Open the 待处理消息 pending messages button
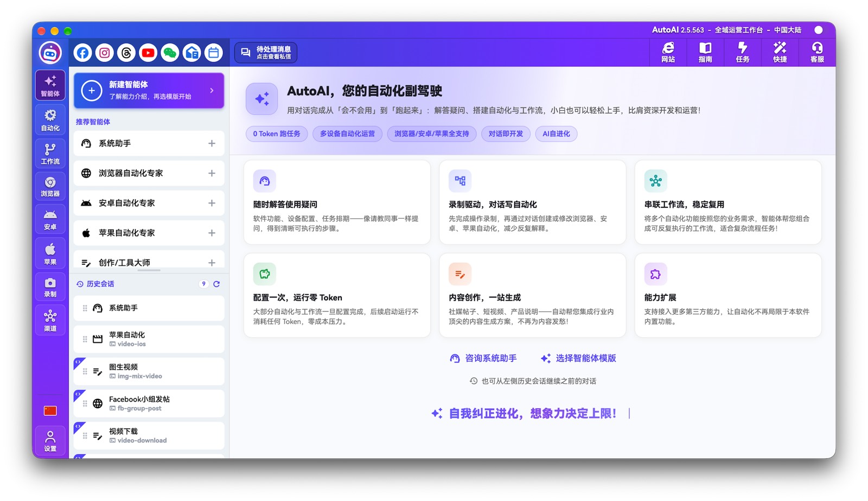868x501 pixels. coord(266,53)
